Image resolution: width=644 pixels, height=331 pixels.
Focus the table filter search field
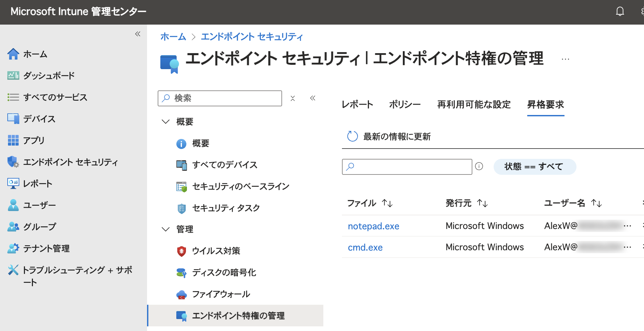(407, 166)
